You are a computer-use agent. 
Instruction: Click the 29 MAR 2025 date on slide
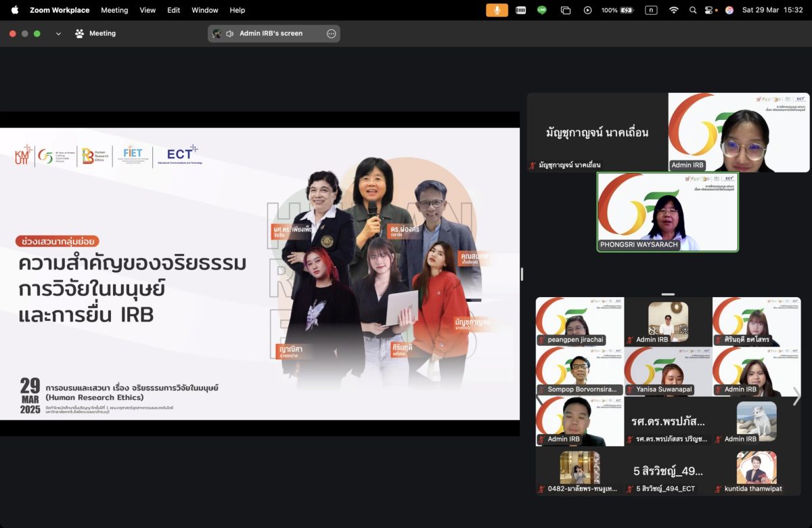point(30,396)
